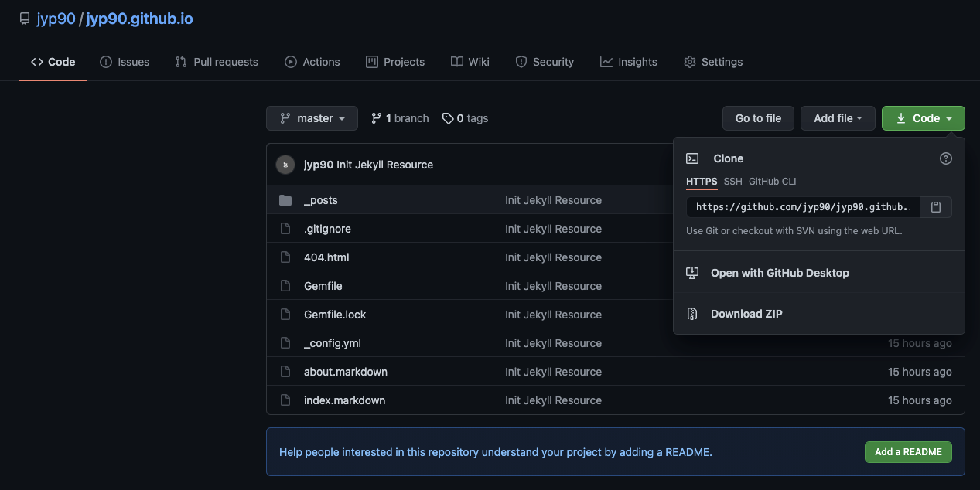The image size is (980, 490).
Task: Click the jyp90 avatar in commit row
Action: click(285, 165)
